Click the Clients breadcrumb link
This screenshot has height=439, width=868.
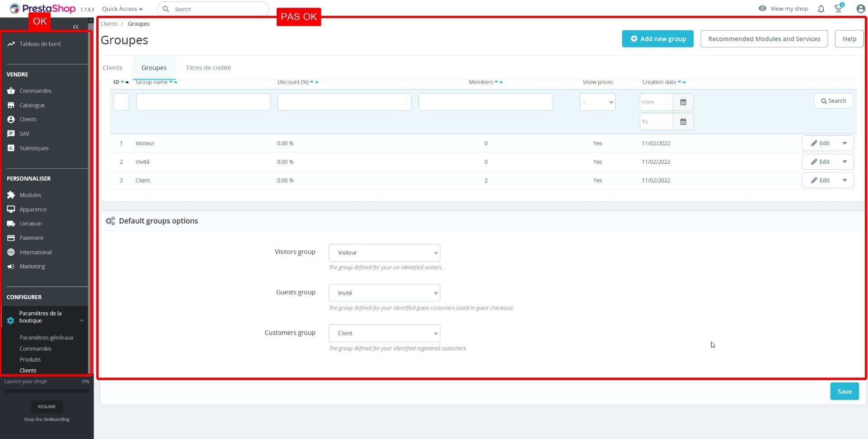click(108, 24)
